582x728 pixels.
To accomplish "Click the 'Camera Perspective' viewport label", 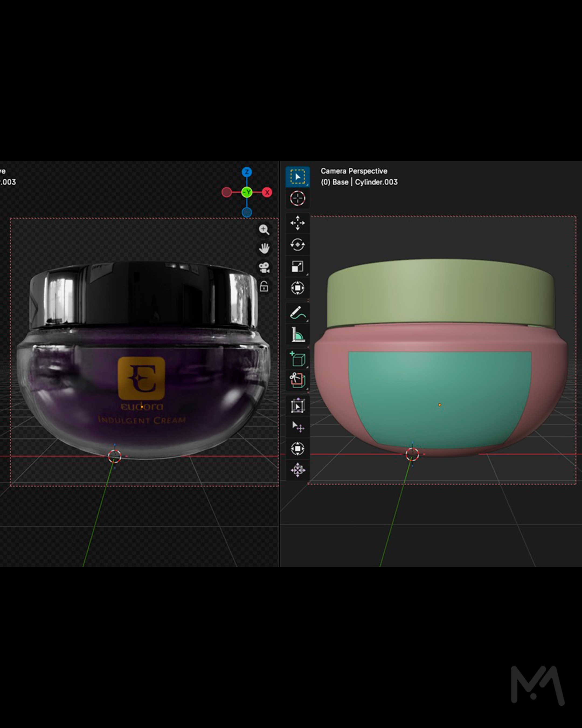I will (354, 171).
